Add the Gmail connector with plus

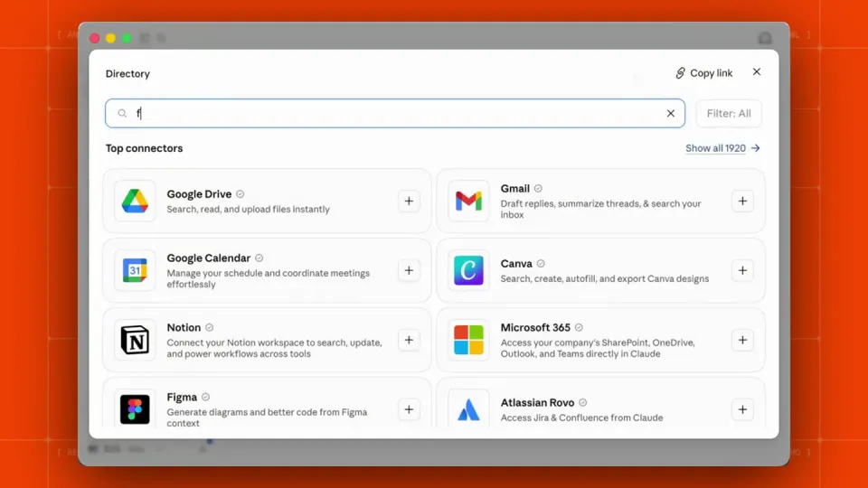(742, 201)
